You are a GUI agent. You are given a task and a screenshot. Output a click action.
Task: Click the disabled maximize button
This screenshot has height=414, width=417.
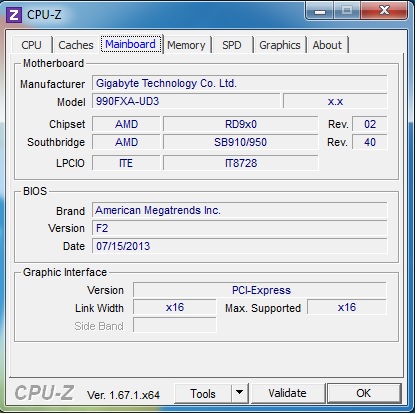[x=347, y=11]
